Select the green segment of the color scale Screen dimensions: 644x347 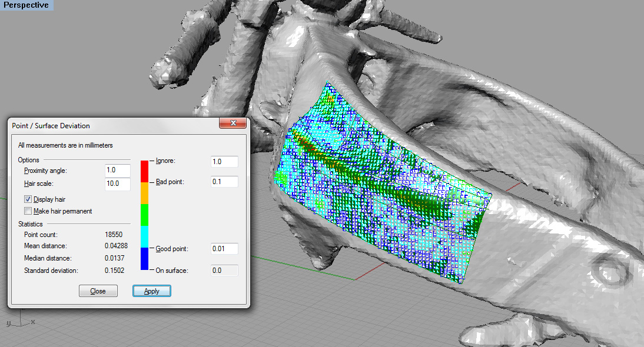pyautogui.click(x=144, y=215)
